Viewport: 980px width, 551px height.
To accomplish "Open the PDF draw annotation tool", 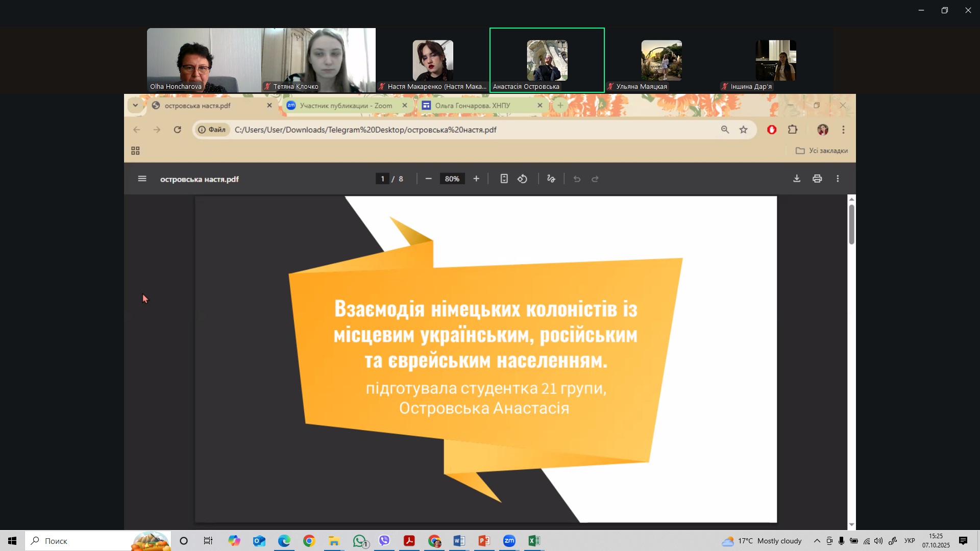I will pyautogui.click(x=551, y=179).
